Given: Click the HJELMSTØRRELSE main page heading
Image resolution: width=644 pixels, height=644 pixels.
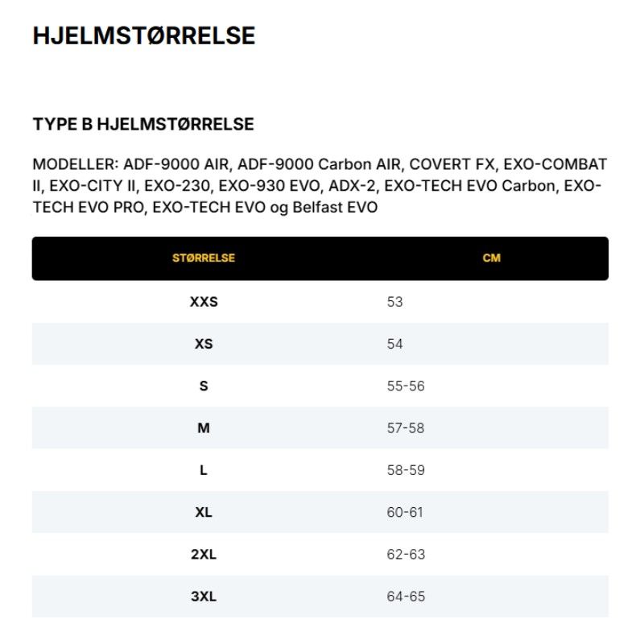Looking at the screenshot, I should click(144, 36).
